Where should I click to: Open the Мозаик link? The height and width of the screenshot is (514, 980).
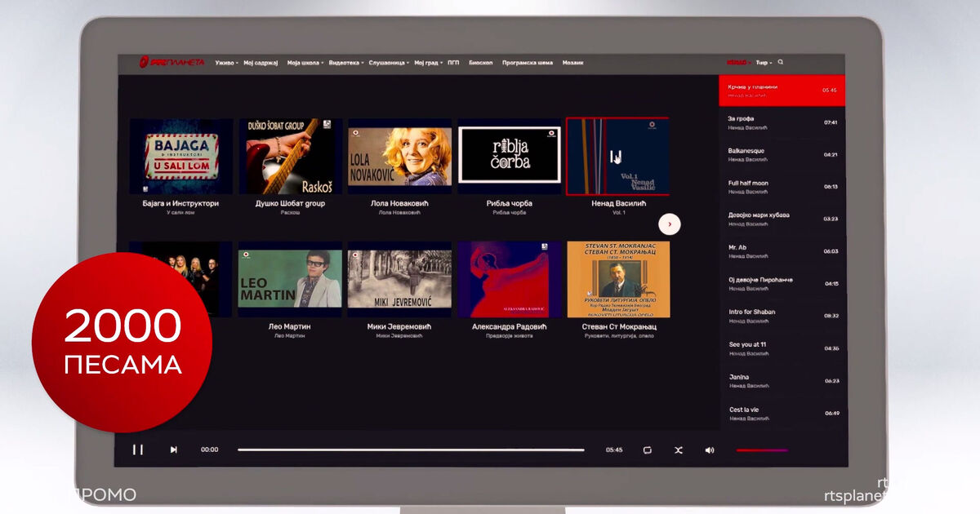coord(572,63)
